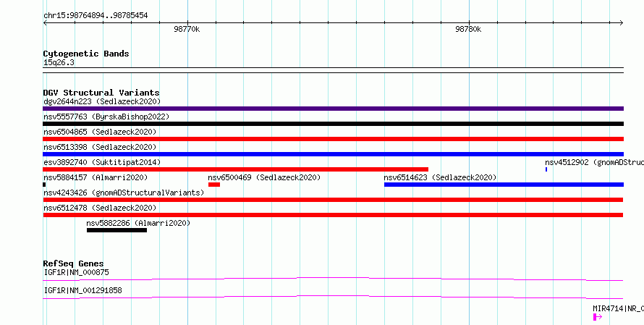Image resolution: width=644 pixels, height=325 pixels.
Task: Open the nsv4243426 red variant bar
Action: coord(333,200)
